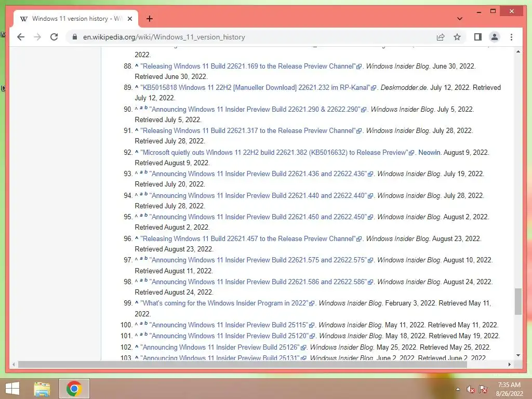Bookmark this page with the star

pos(457,37)
